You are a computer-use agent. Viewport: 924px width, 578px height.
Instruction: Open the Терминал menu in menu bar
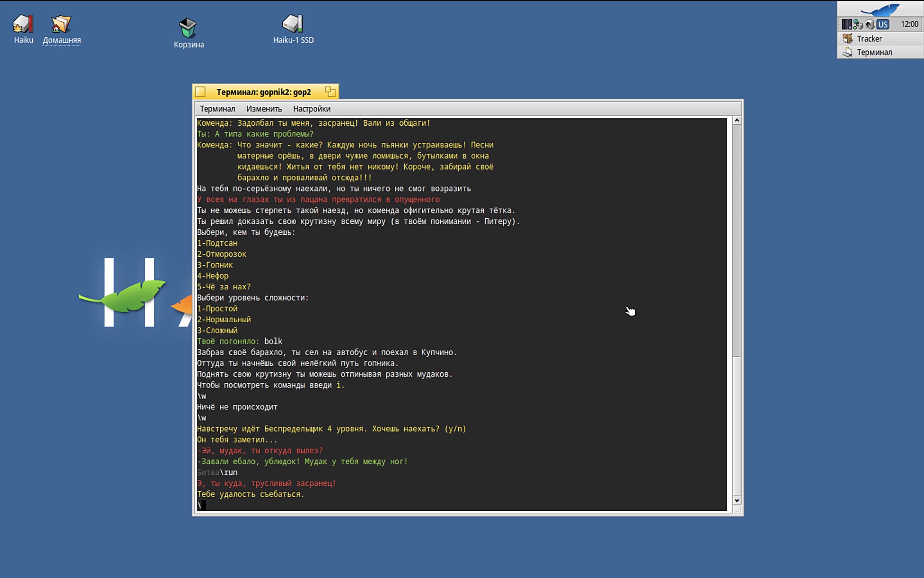tap(217, 109)
